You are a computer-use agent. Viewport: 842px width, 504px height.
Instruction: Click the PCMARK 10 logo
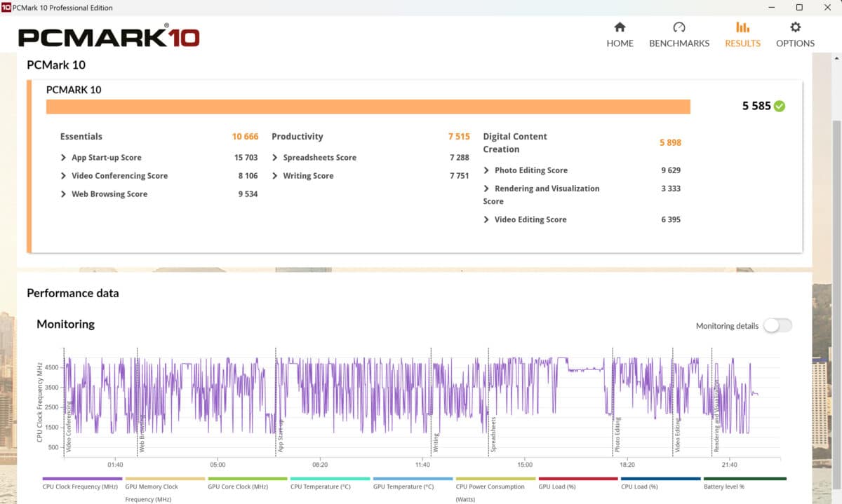click(x=109, y=35)
